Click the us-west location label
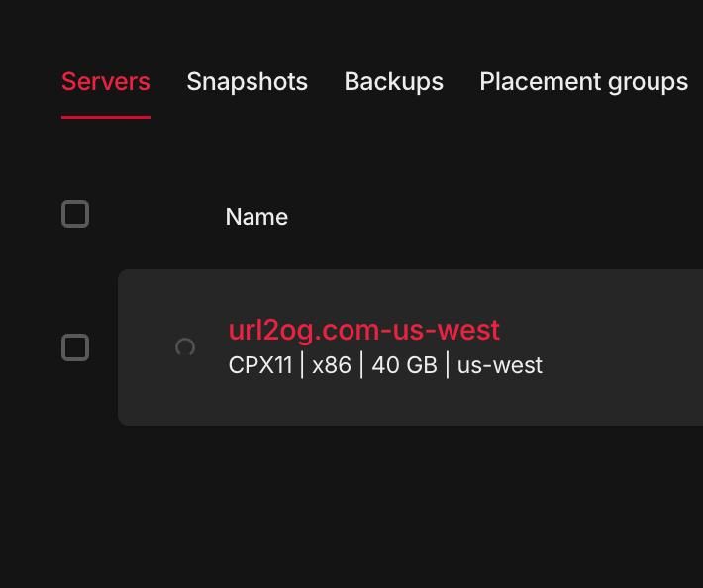This screenshot has width=703, height=588. point(500,365)
